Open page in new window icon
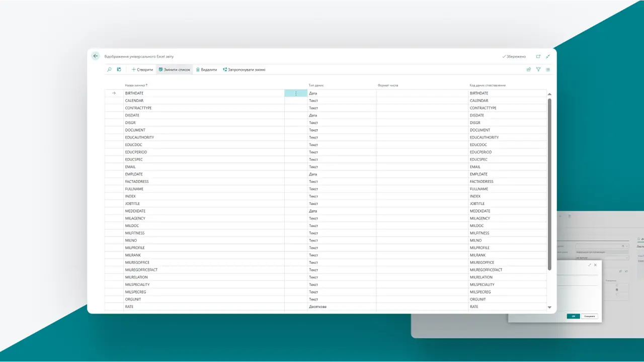This screenshot has width=644, height=362. coord(538,56)
